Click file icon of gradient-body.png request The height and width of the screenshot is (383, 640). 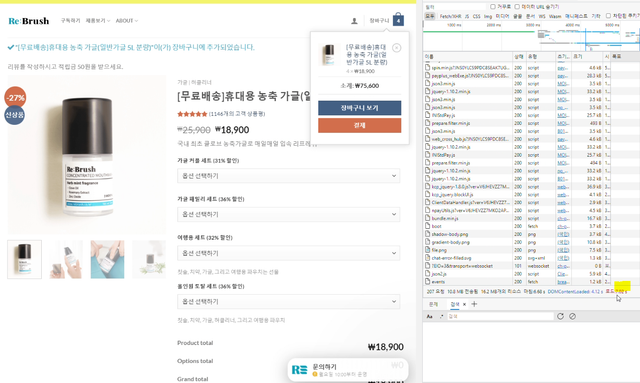pos(428,242)
